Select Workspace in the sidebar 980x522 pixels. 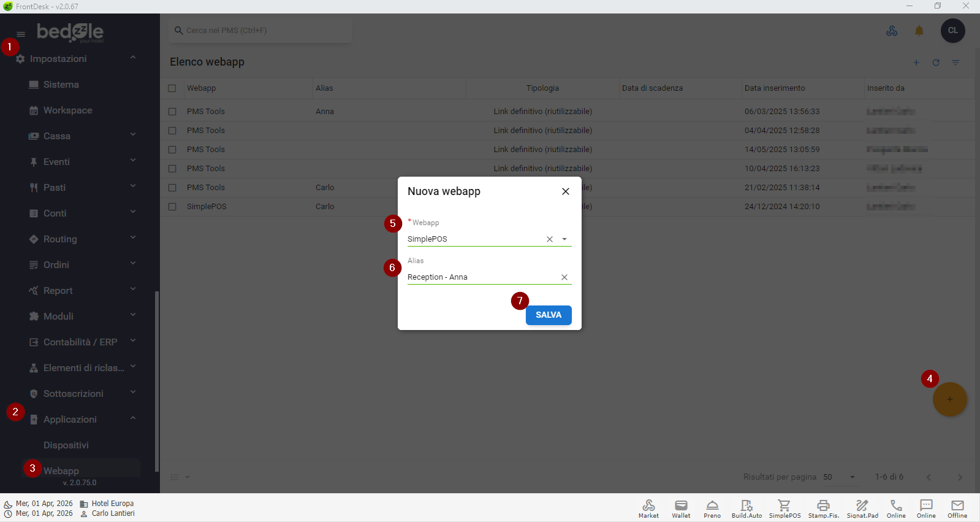[67, 110]
